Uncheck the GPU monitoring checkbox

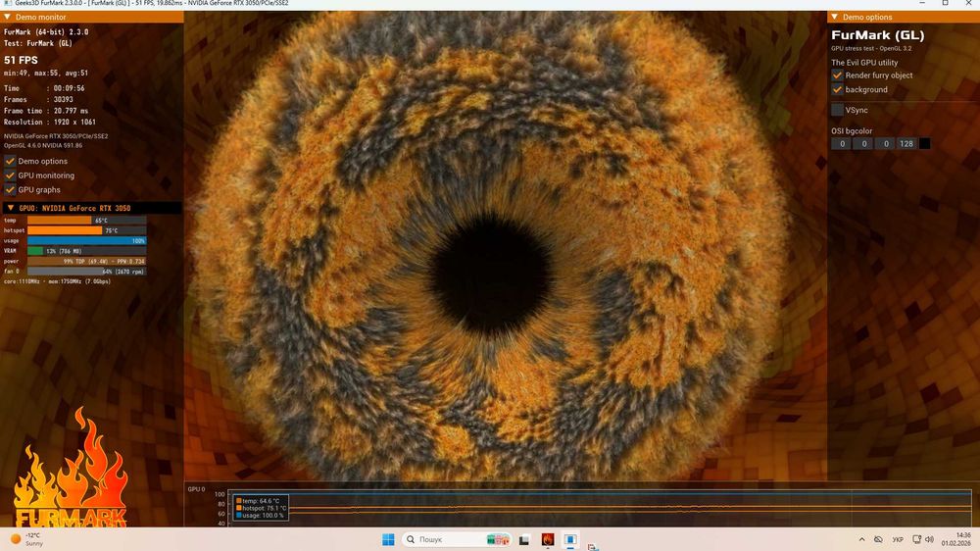(10, 175)
